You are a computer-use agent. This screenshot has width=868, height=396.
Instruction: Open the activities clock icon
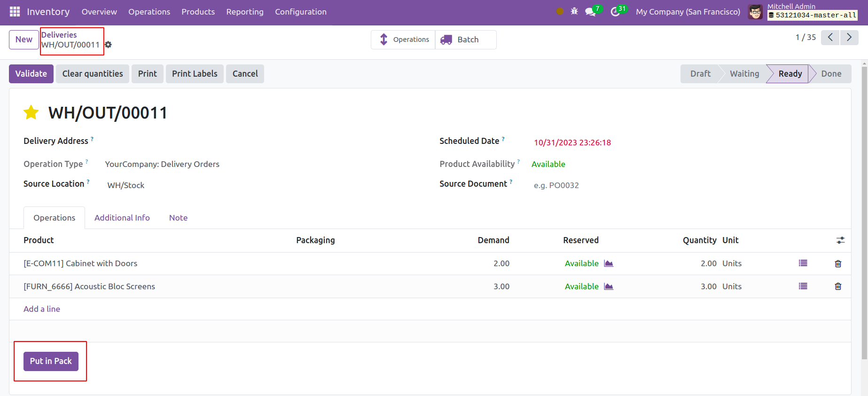pyautogui.click(x=615, y=12)
